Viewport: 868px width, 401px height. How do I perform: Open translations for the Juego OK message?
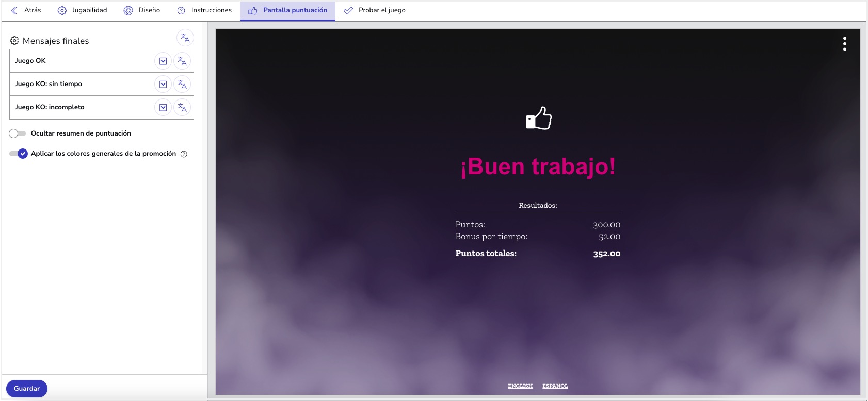pos(182,61)
